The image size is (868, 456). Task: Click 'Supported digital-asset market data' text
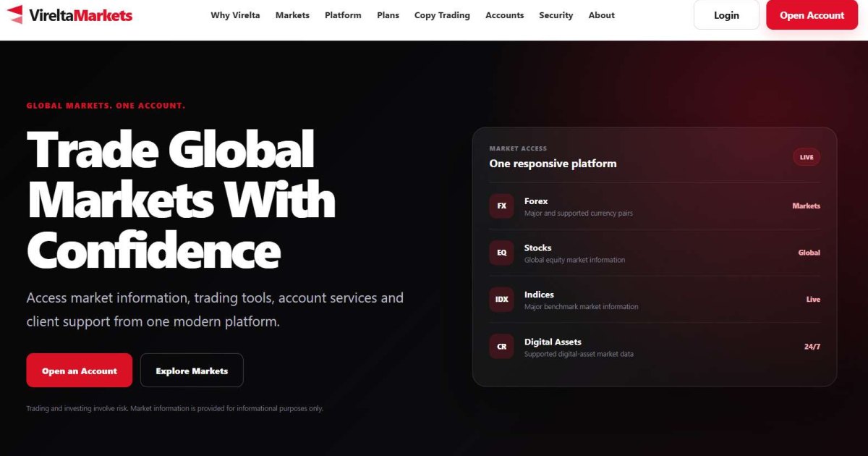pyautogui.click(x=579, y=354)
